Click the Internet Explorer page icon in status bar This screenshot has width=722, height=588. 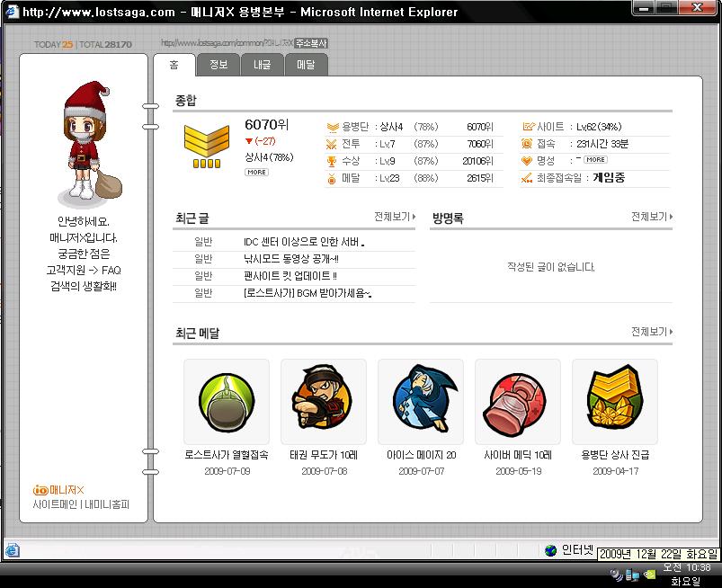pos(13,549)
